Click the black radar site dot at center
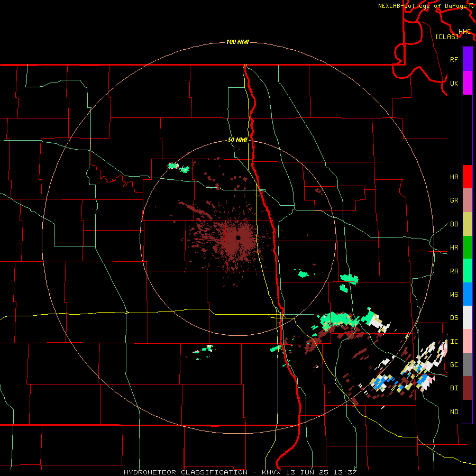This screenshot has width=476, height=476. pyautogui.click(x=239, y=237)
